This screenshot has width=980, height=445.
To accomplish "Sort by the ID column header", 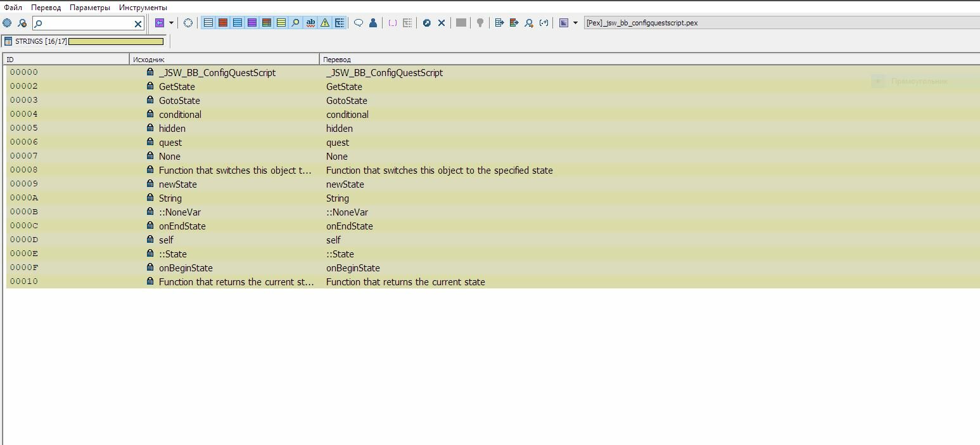I will (66, 59).
